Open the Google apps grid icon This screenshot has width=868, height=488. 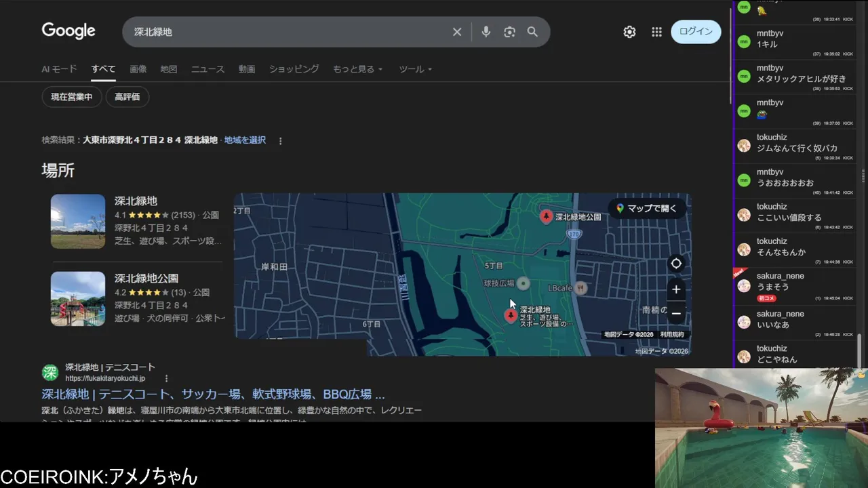656,32
